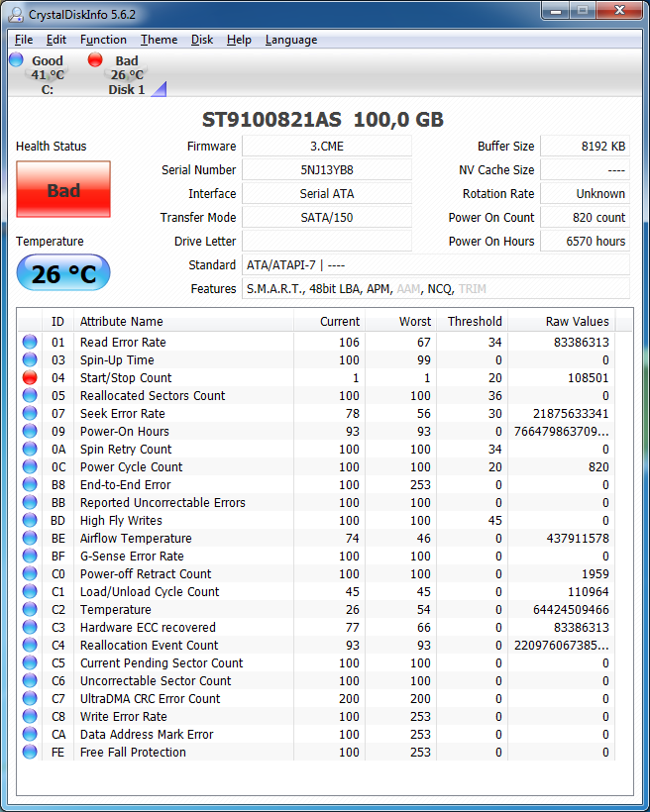Click status icon for Airflow Temperature

30,538
